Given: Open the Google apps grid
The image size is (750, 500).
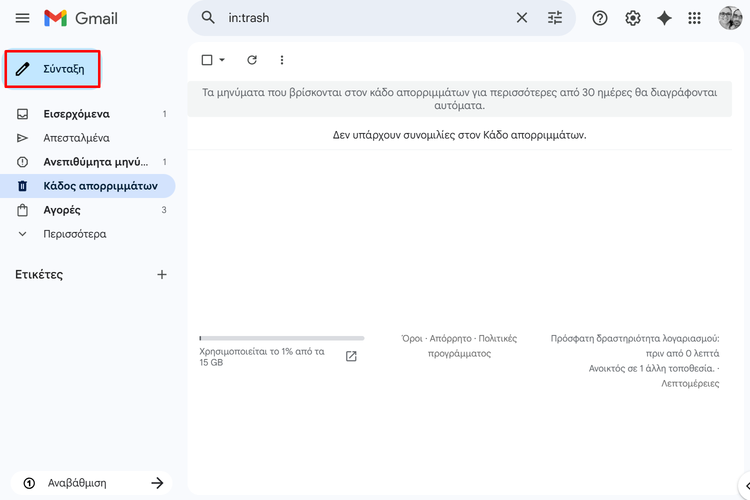Looking at the screenshot, I should [695, 18].
